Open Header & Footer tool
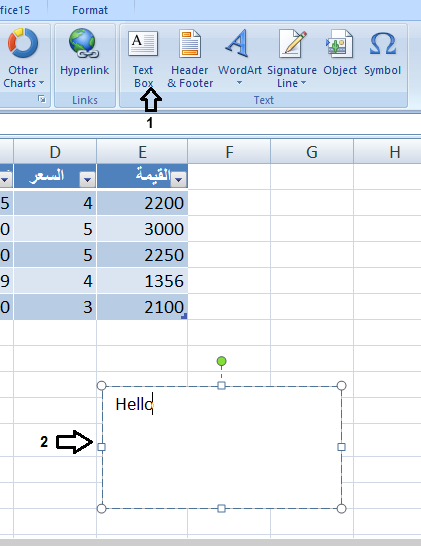Screen dimensions: 421x546 point(190,44)
